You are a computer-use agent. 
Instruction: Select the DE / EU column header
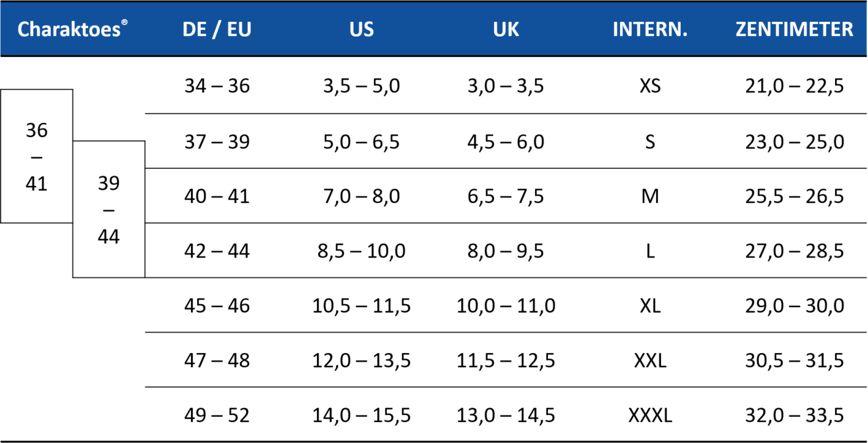pos(217,29)
